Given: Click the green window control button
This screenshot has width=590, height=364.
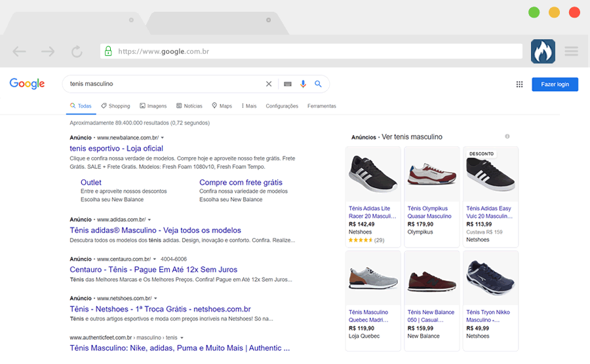Looking at the screenshot, I should click(x=534, y=12).
